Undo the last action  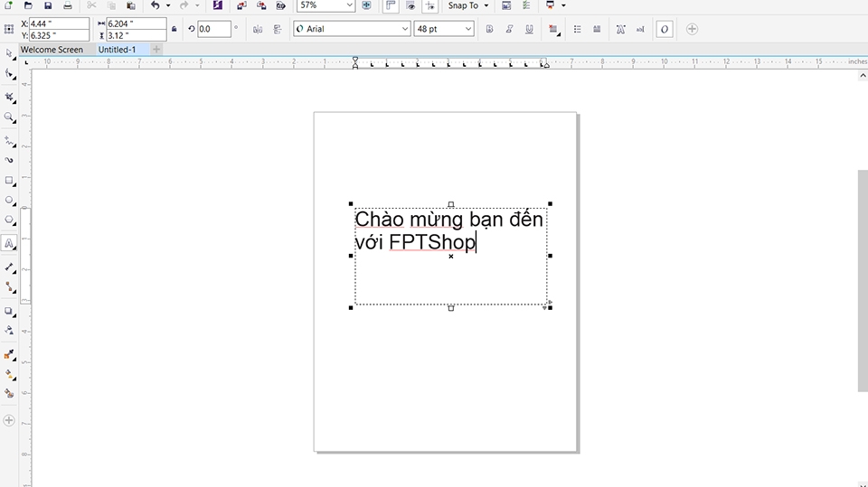coord(156,5)
